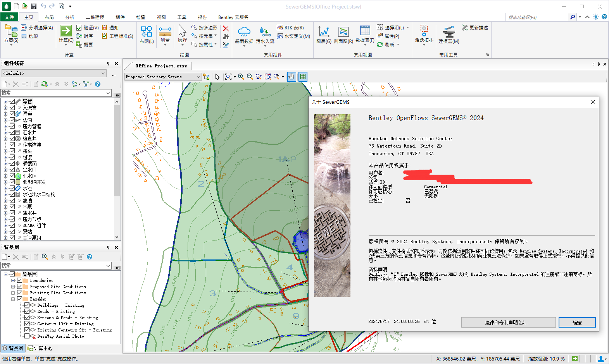This screenshot has height=364, width=609.
Task: Click help icon in 背景层 toolbar
Action: (90, 257)
